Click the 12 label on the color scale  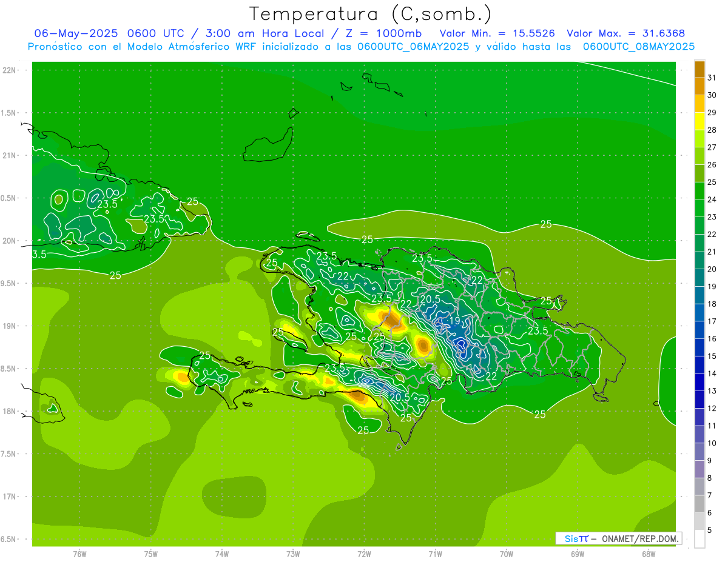click(712, 408)
